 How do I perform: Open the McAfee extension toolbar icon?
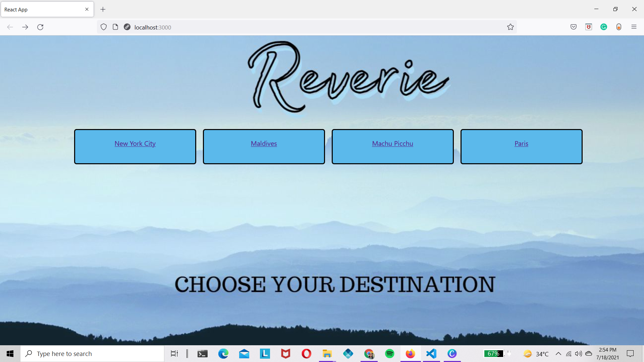588,27
